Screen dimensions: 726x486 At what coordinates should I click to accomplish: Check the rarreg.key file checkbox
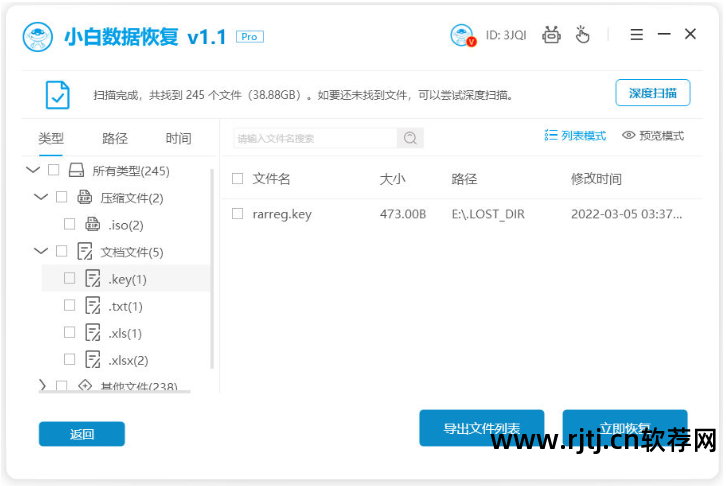(238, 213)
